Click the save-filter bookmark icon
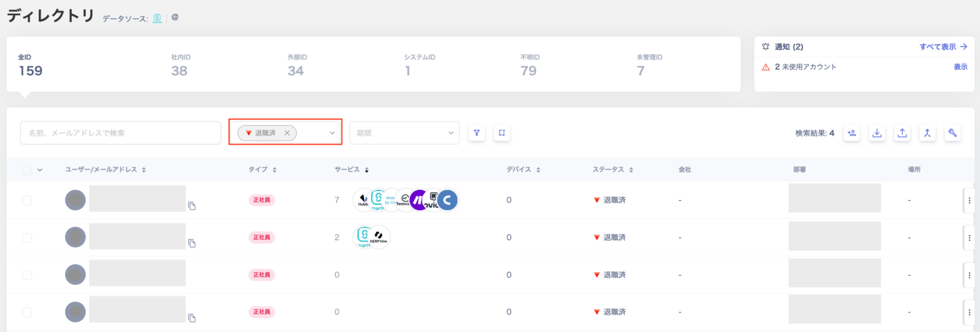The width and height of the screenshot is (980, 332). click(x=502, y=133)
